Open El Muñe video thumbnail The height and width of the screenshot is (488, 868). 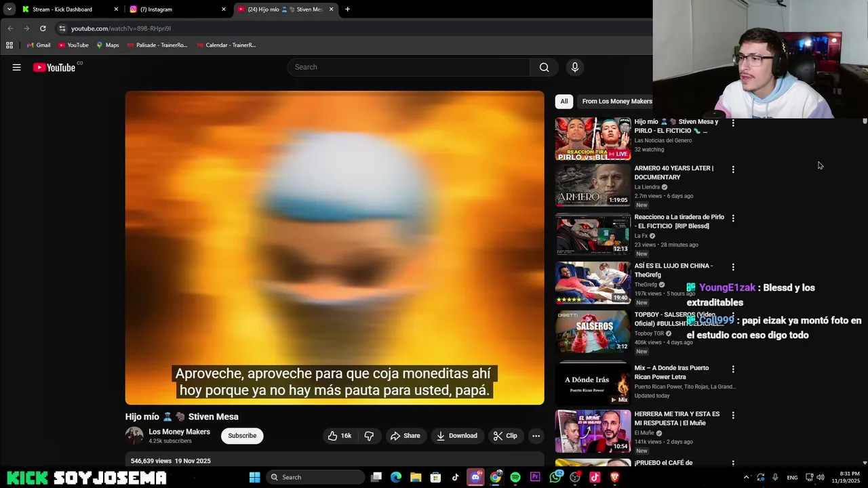(x=593, y=431)
